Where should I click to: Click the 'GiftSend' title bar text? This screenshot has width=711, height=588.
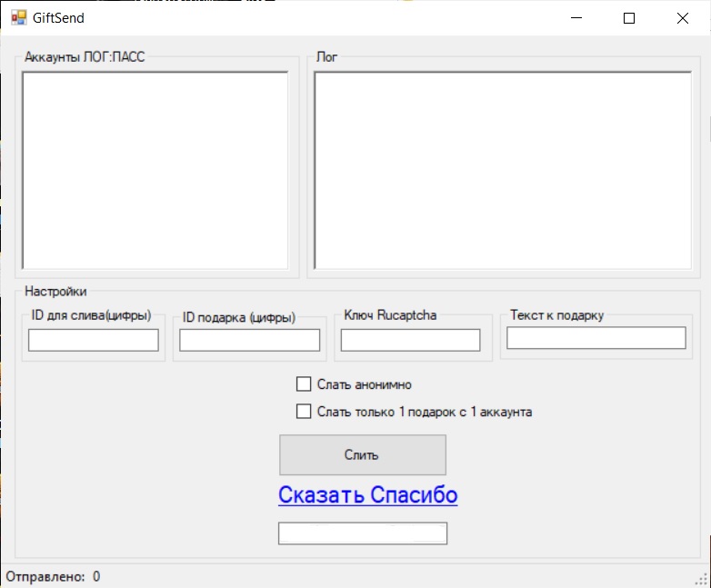point(58,18)
